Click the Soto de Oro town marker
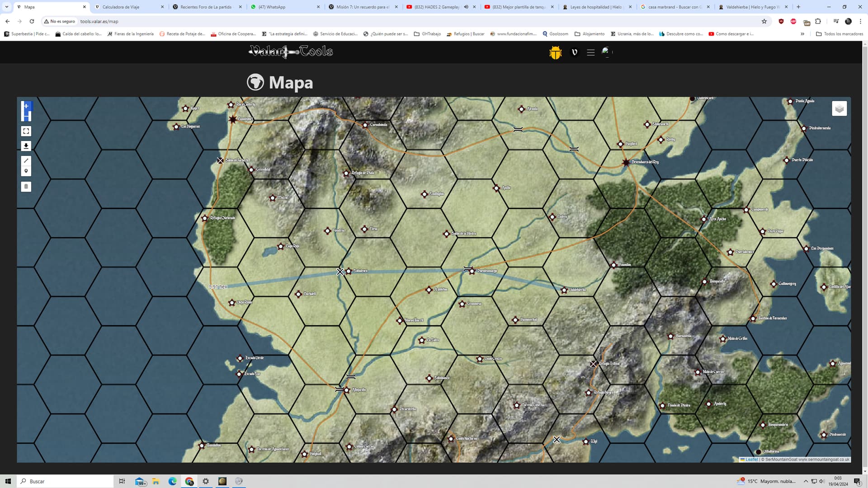Viewport: 868px width, 488px height. pyautogui.click(x=349, y=271)
